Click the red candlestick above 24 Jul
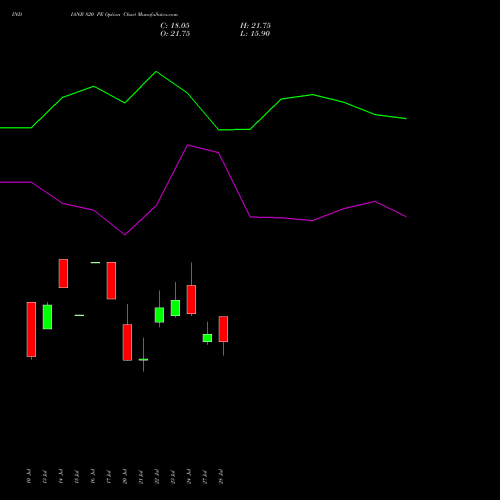The width and height of the screenshot is (500, 500). pyautogui.click(x=191, y=299)
